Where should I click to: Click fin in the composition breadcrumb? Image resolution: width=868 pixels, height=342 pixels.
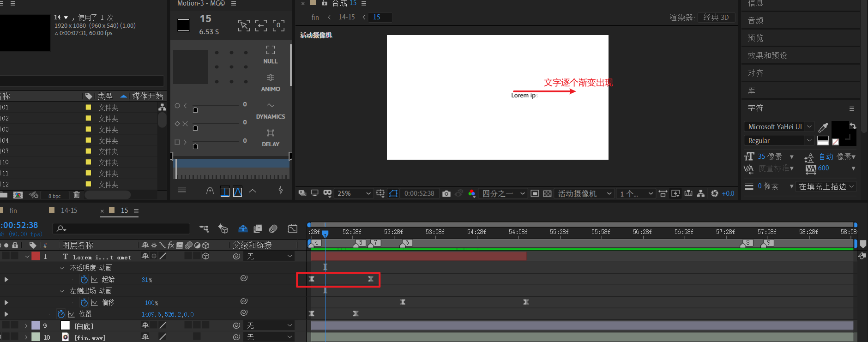(315, 17)
